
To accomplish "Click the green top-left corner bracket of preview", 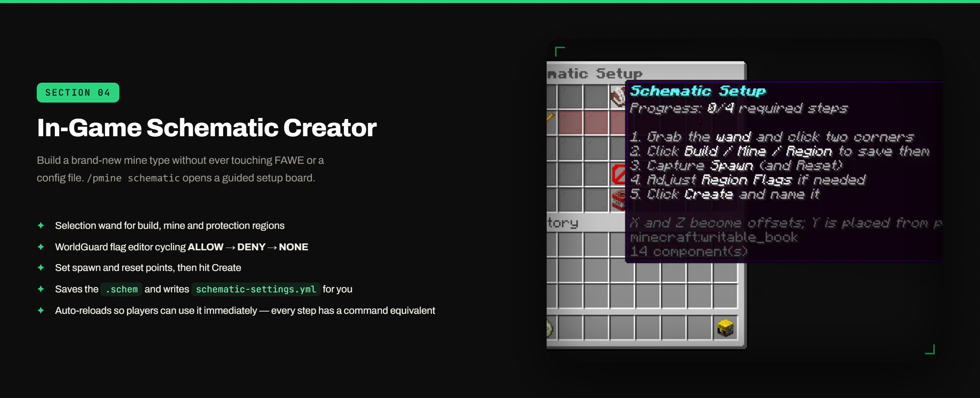I will pos(560,51).
